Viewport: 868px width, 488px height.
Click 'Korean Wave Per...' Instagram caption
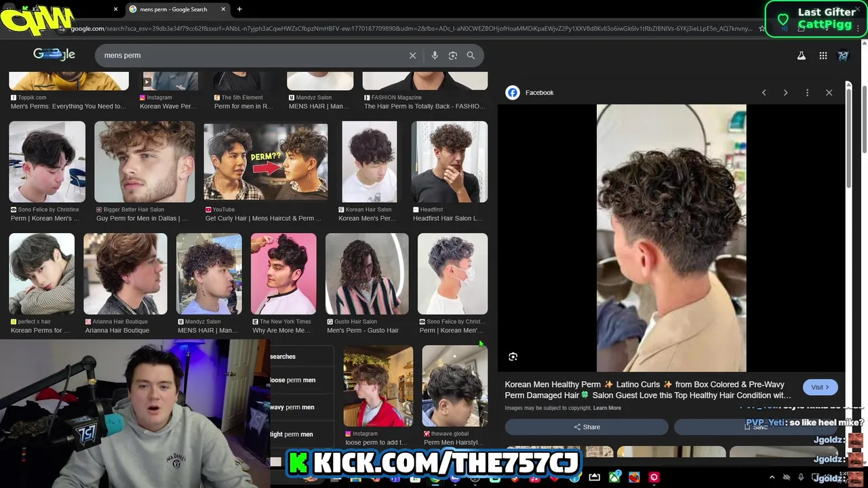(168, 106)
